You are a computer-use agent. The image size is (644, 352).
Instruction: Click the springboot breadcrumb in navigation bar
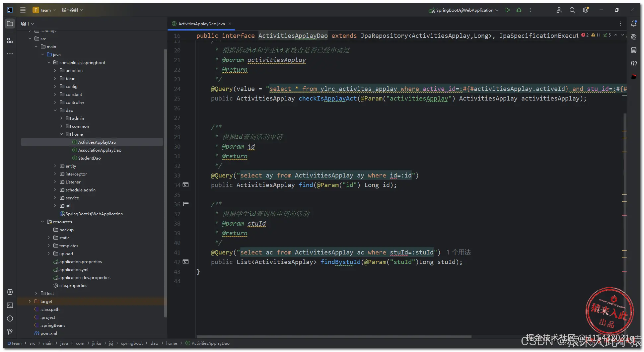click(132, 343)
